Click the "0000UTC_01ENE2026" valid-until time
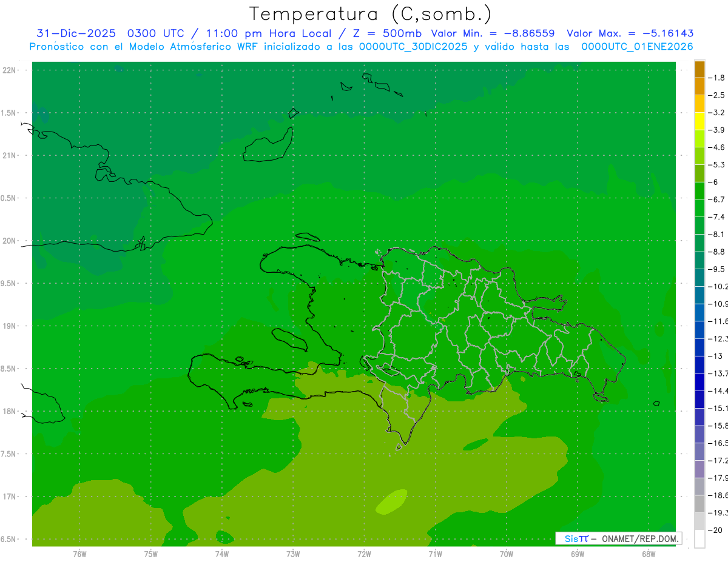728x562 pixels. [x=638, y=47]
